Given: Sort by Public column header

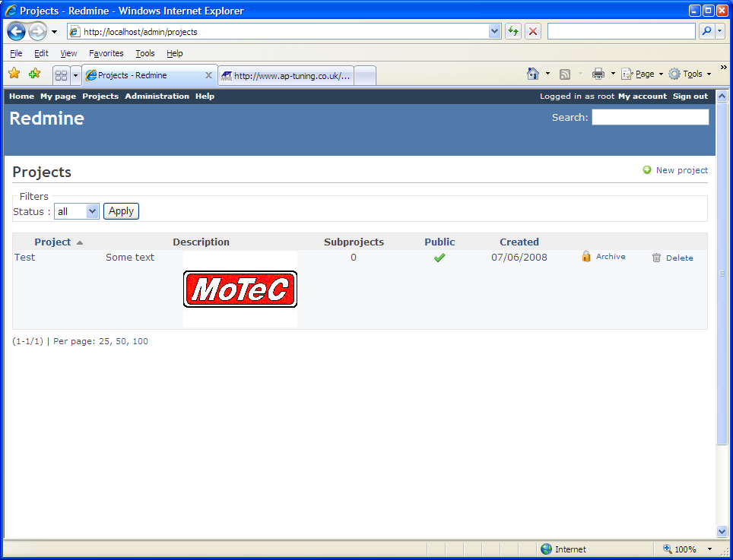Looking at the screenshot, I should (439, 242).
